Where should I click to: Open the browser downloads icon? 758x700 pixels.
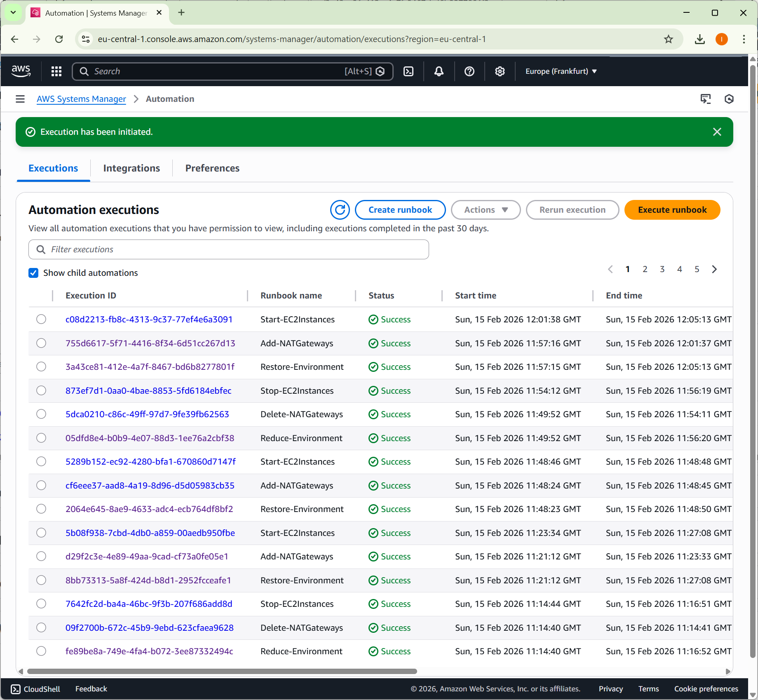point(700,39)
